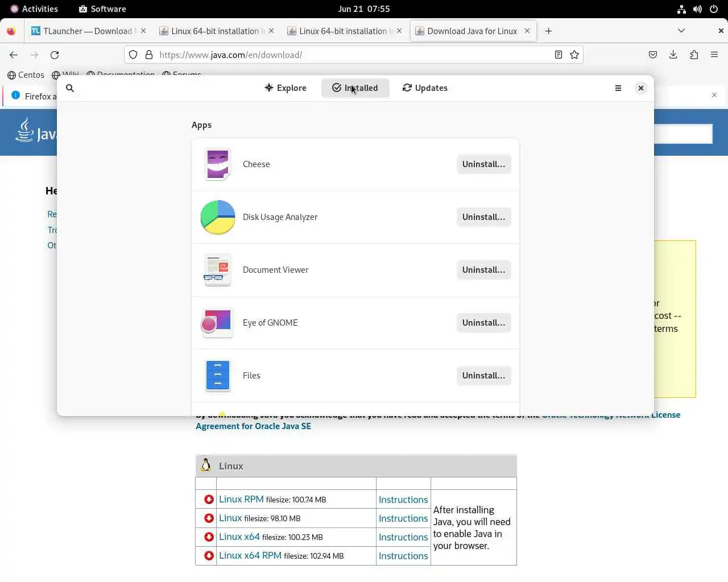Dismiss the Firefox notification bar

tap(714, 95)
